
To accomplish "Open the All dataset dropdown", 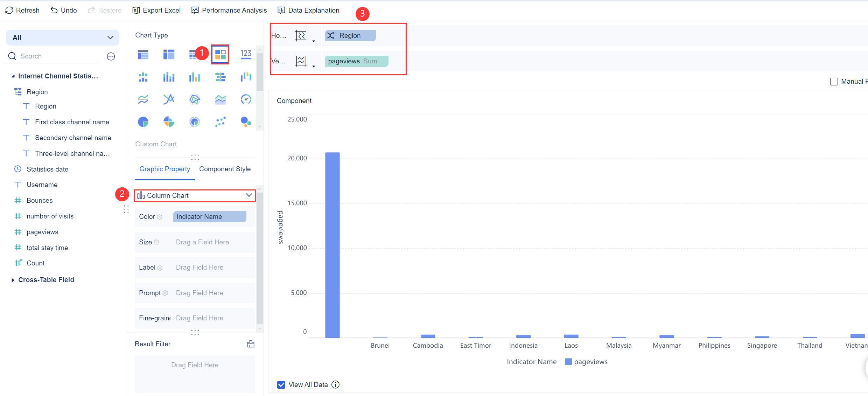I will (63, 37).
